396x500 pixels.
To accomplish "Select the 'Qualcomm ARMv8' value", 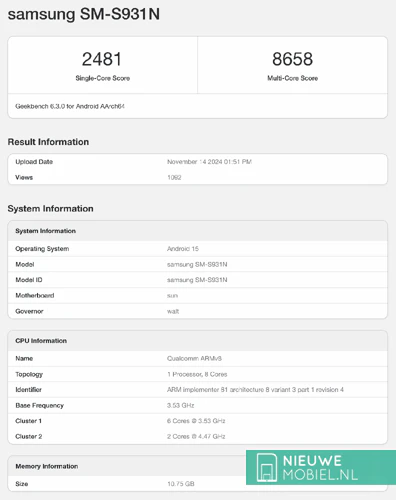I will pyautogui.click(x=194, y=359).
